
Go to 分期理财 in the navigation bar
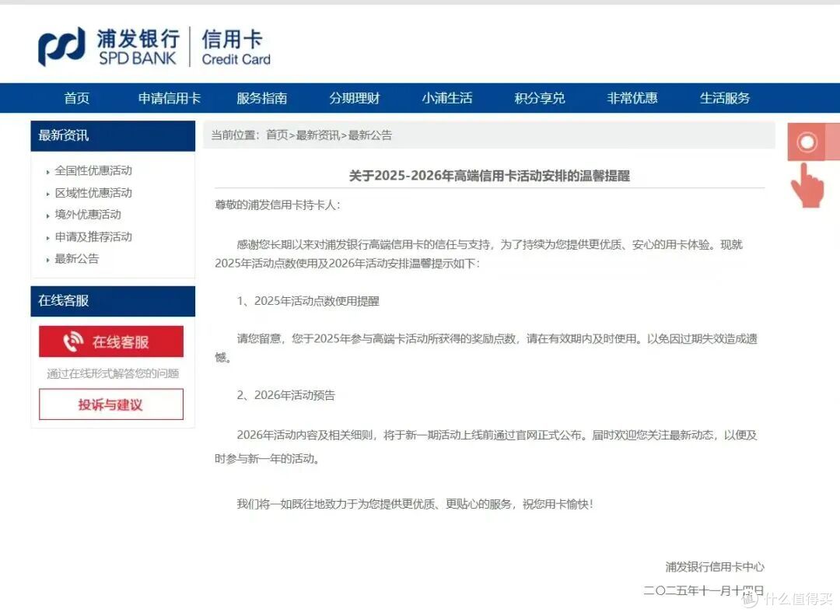pyautogui.click(x=355, y=98)
